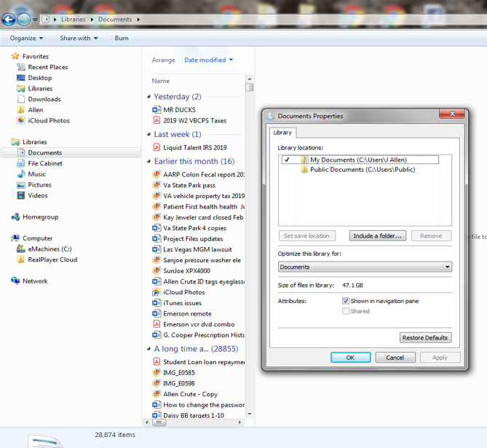487x448 pixels.
Task: Select the Desktop icon in Favorites
Action: (x=21, y=77)
